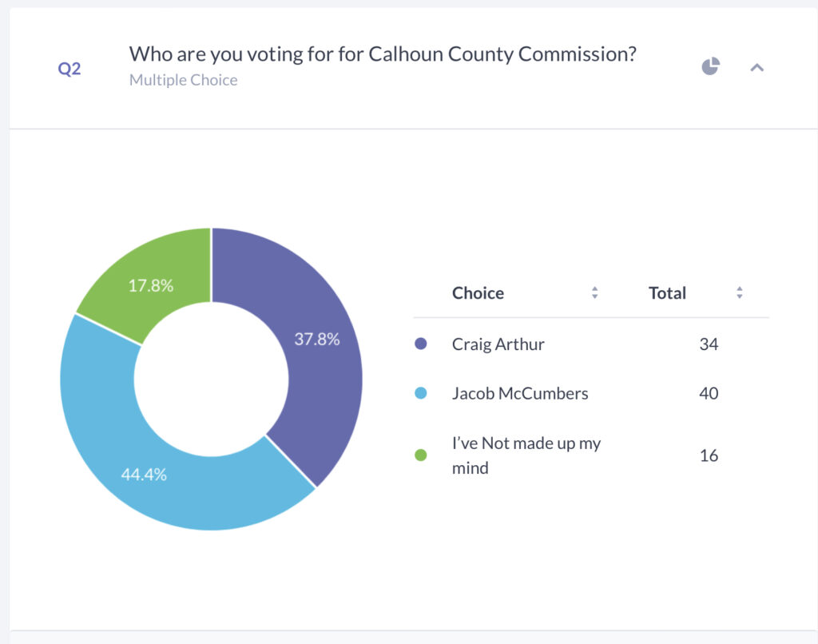Select the green 17.8% donut segment
The height and width of the screenshot is (644, 818).
click(151, 285)
